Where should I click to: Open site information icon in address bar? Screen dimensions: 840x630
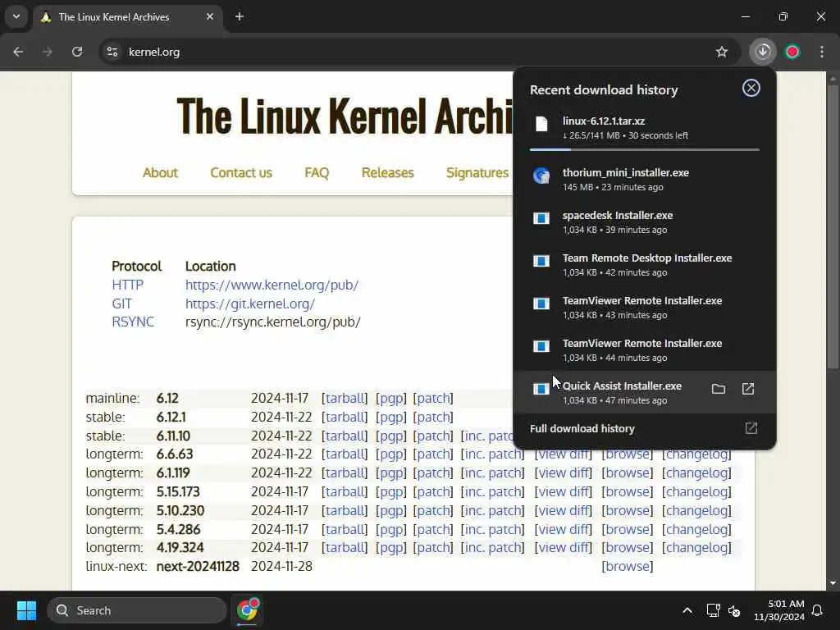coord(112,52)
